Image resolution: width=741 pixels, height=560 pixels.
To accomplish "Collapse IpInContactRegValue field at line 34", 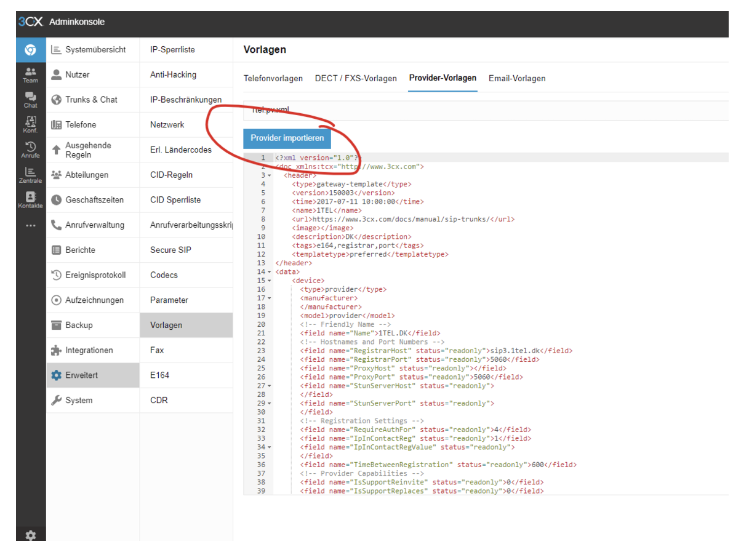I will [270, 447].
